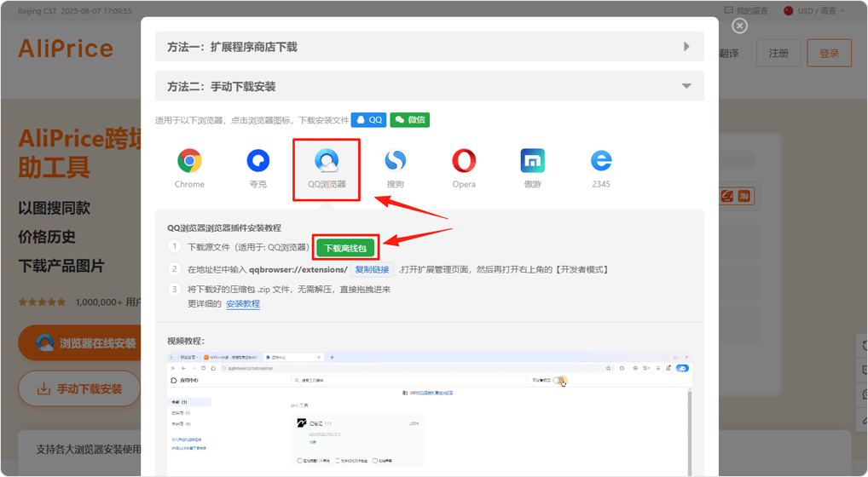Click the 登录 login button
This screenshot has height=477, width=868.
[829, 53]
